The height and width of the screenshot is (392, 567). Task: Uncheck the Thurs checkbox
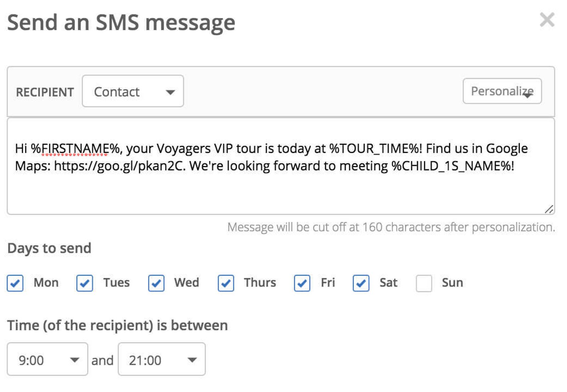226,283
